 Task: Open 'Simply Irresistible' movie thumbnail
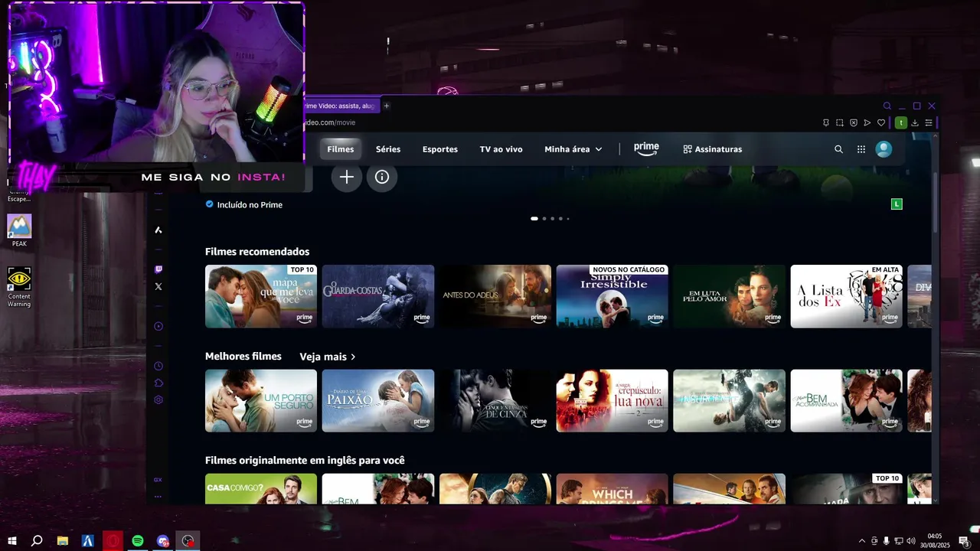click(x=612, y=296)
